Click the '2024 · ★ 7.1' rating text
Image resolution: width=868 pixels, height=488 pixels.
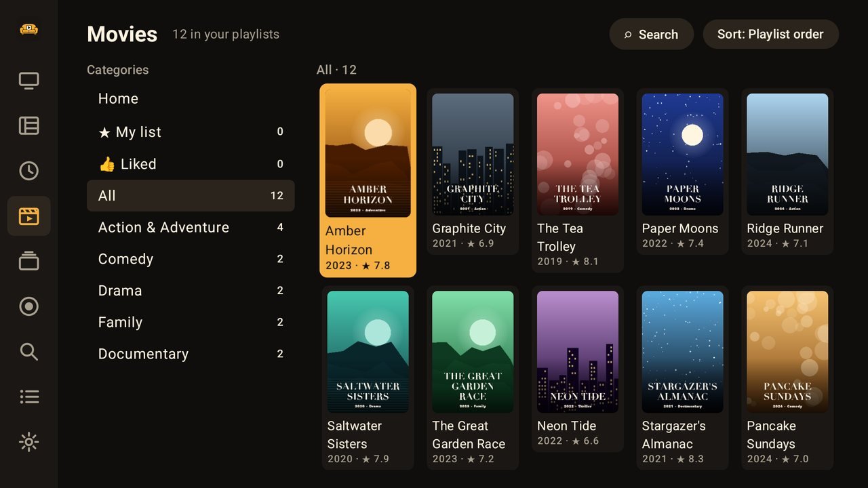tap(778, 243)
